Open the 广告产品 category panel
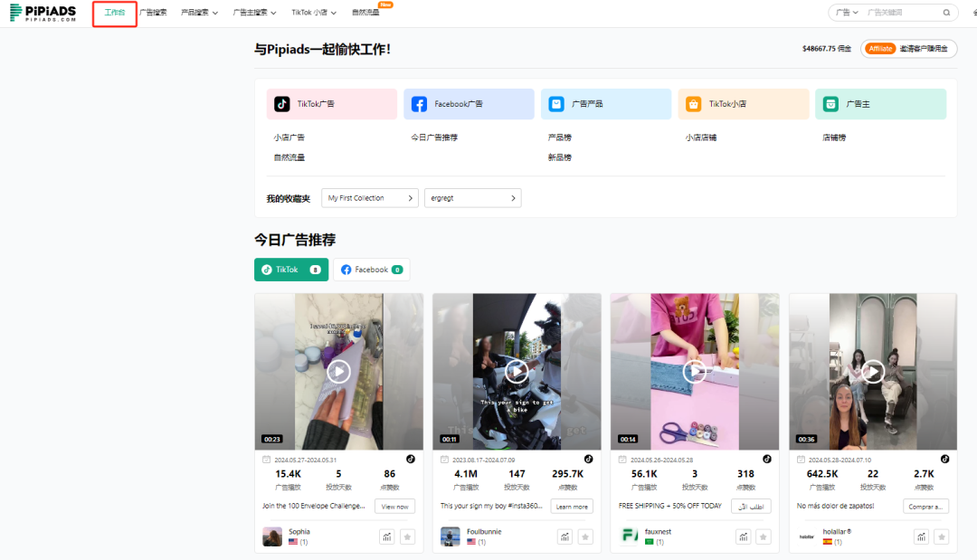 (555, 103)
